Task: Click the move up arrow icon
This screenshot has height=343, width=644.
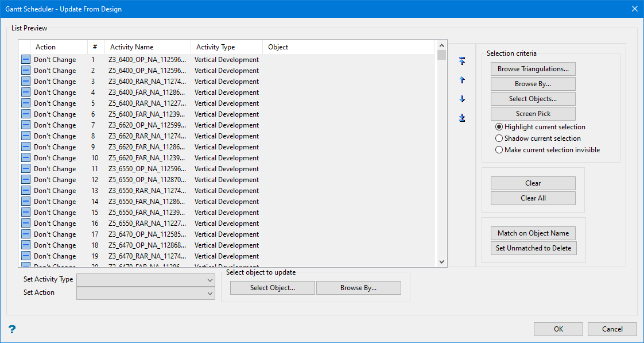Action: coord(462,80)
